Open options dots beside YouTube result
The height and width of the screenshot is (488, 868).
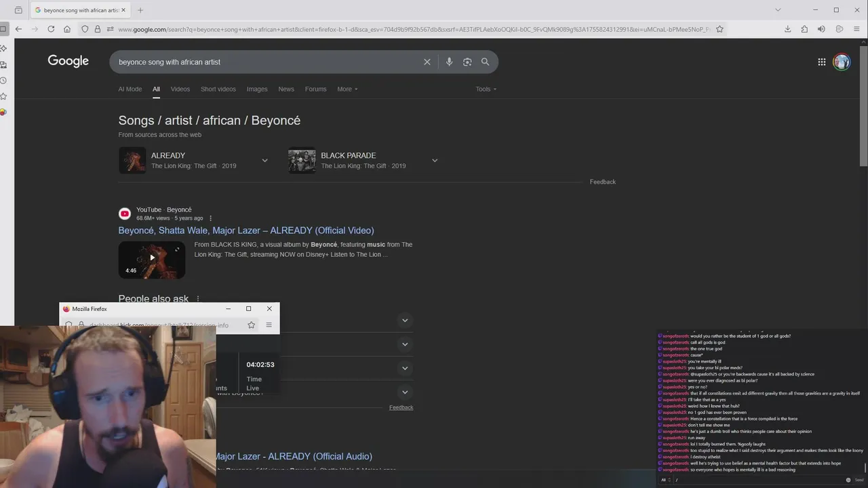(210, 218)
